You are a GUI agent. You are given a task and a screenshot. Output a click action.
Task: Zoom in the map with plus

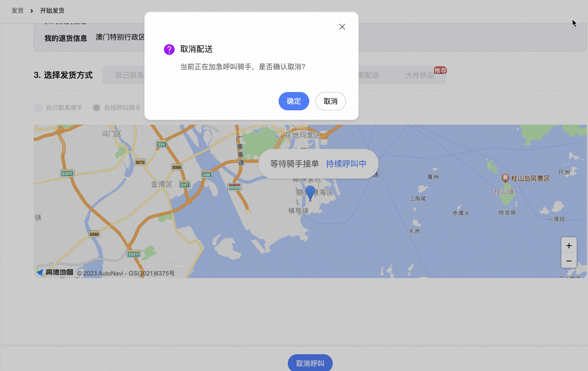pos(569,245)
